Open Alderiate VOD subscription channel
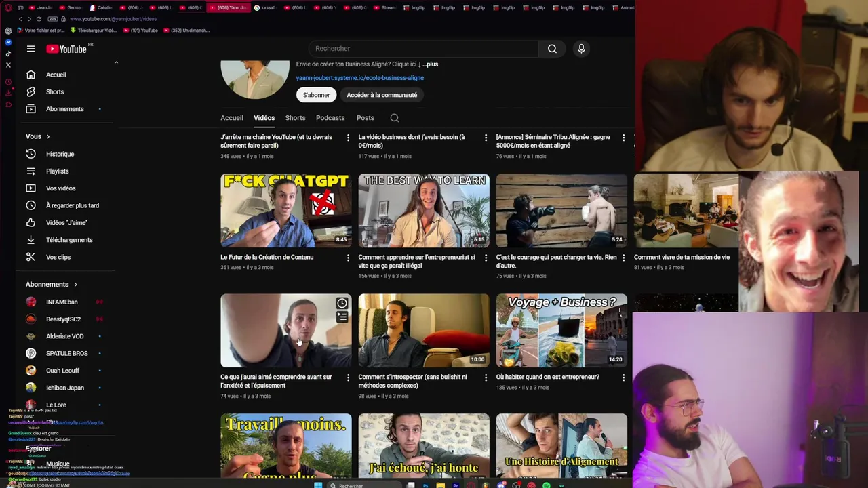 (65, 335)
